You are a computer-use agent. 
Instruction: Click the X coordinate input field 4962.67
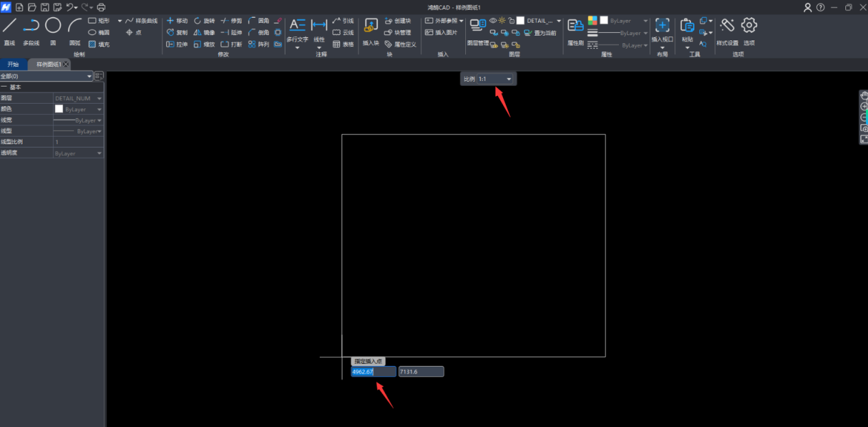click(x=373, y=371)
